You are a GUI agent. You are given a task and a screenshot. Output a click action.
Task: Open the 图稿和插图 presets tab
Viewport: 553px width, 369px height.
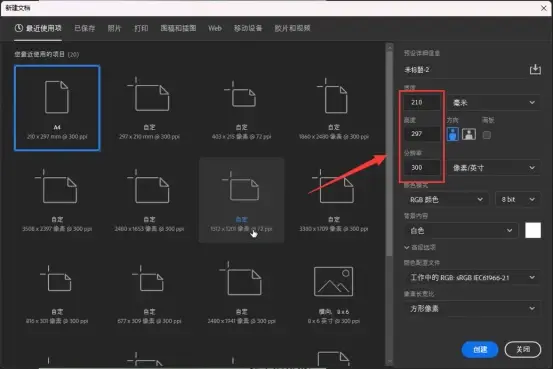(178, 28)
